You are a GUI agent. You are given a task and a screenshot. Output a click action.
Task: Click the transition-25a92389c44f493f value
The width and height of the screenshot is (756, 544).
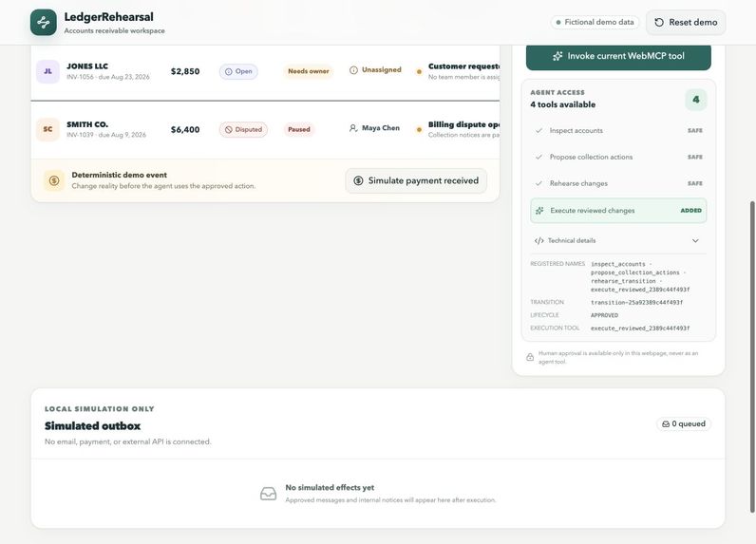click(636, 303)
